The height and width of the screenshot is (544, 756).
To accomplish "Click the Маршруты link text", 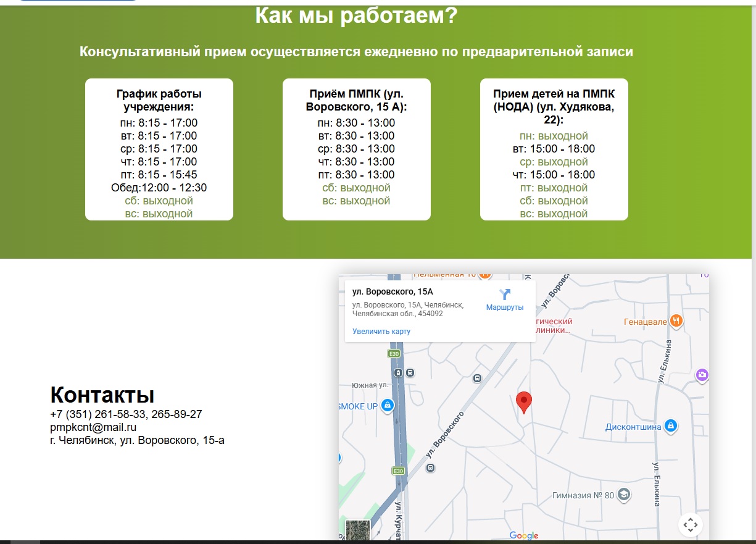I will [505, 308].
